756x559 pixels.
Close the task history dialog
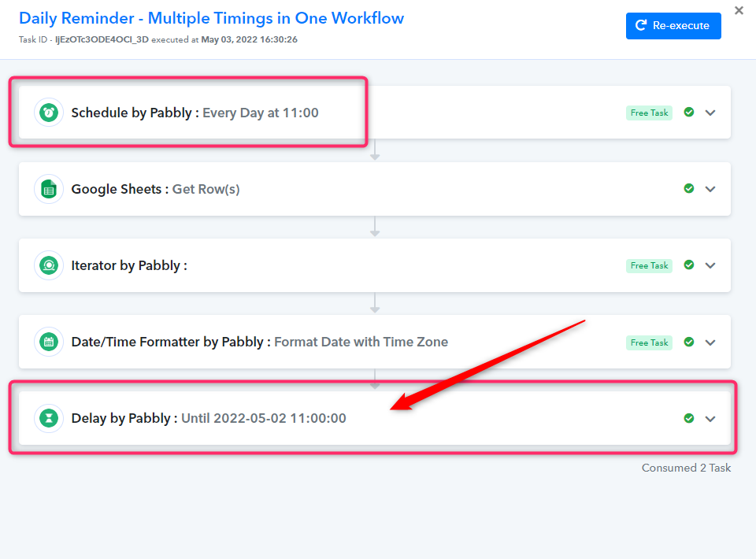[739, 10]
